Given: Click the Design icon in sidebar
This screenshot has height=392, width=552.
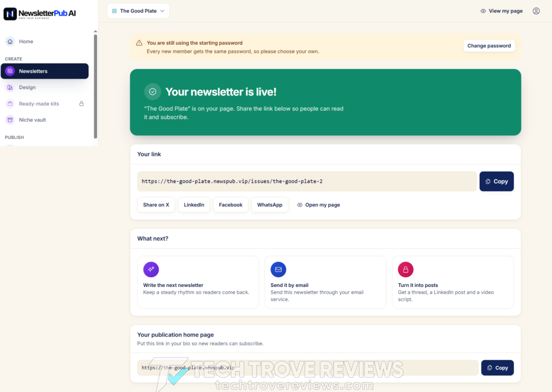Looking at the screenshot, I should (x=10, y=87).
